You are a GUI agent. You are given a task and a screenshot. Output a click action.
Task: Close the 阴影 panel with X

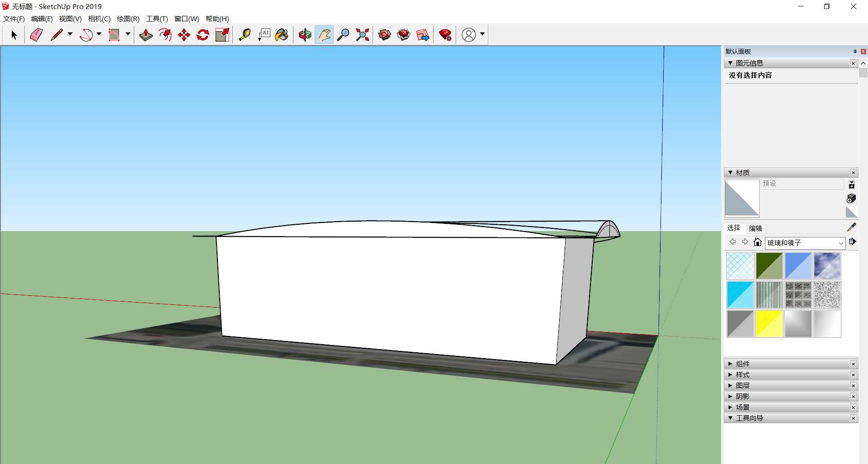click(854, 397)
